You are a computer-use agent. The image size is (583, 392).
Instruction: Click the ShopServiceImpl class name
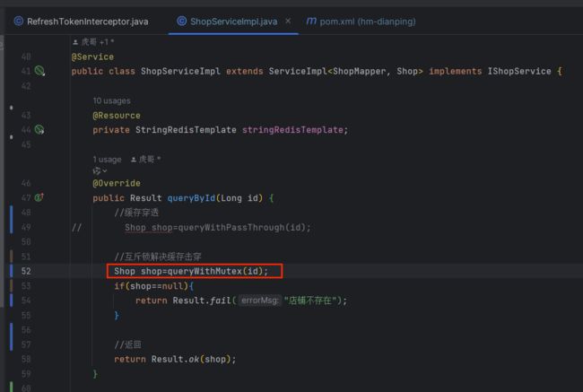pos(180,71)
